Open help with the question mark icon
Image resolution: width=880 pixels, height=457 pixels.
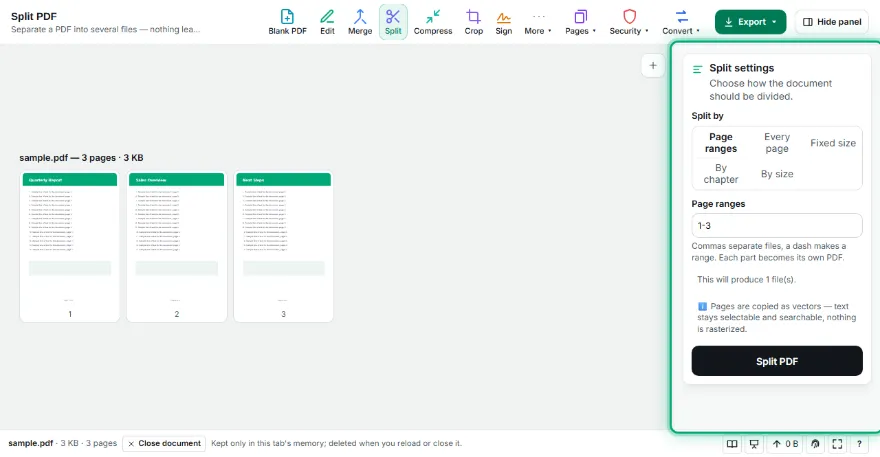(859, 444)
